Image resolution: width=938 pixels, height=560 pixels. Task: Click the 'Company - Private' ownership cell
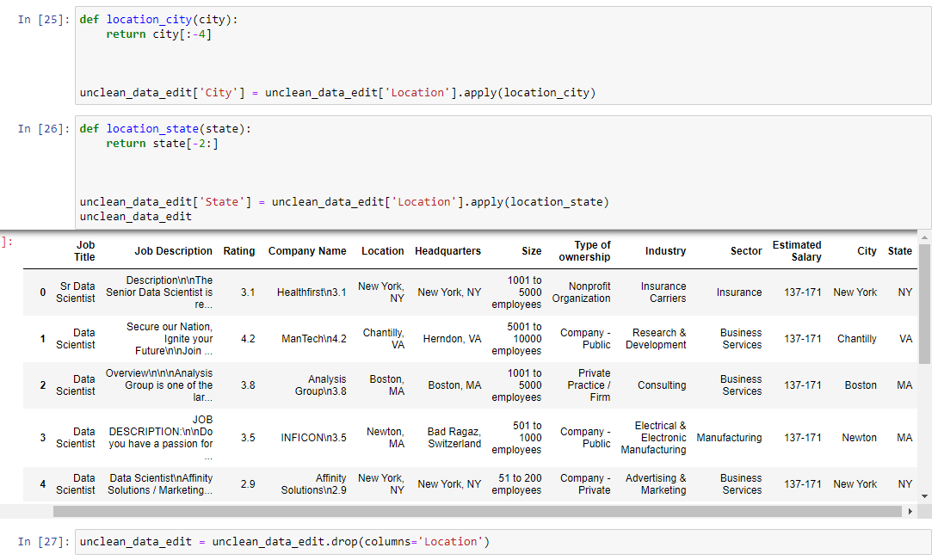pos(585,484)
